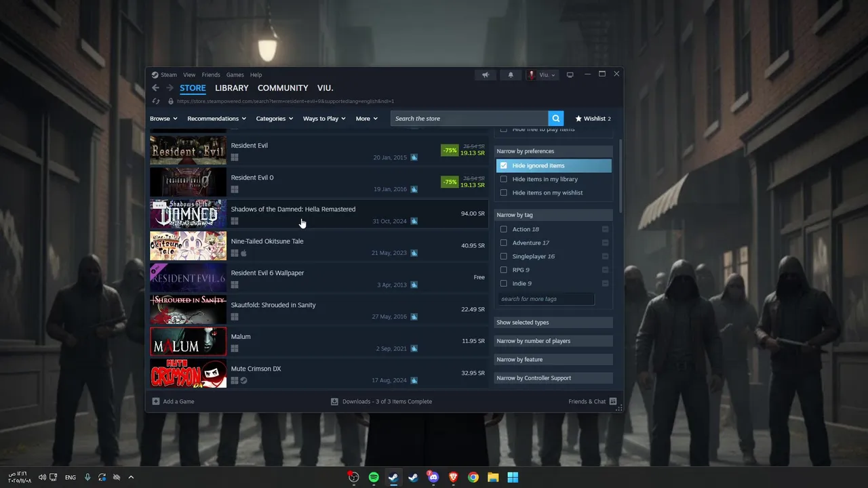Screen dimensions: 868x488
Task: Click the Apple platform icon for Nine-Tailed Okitsune Tale
Action: [x=243, y=253]
